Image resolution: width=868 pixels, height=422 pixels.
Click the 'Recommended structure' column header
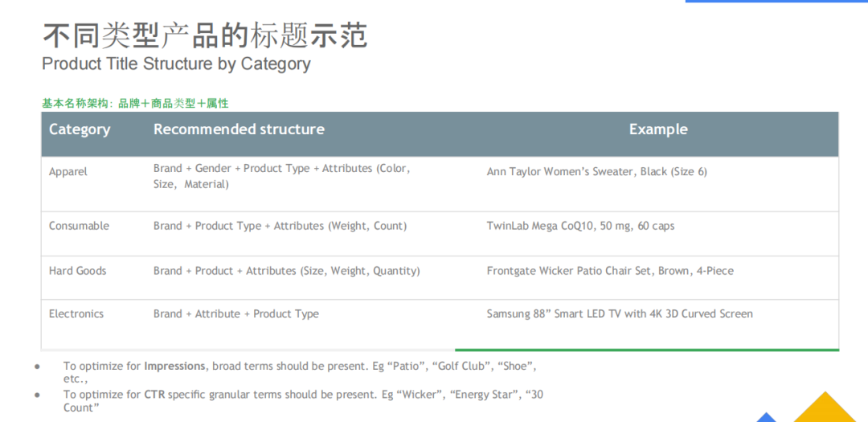coord(239,129)
